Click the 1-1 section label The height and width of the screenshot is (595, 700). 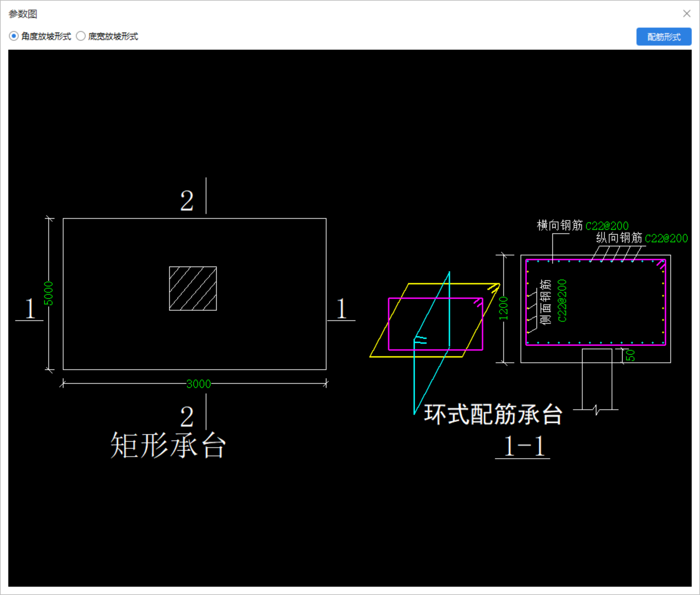tap(524, 446)
